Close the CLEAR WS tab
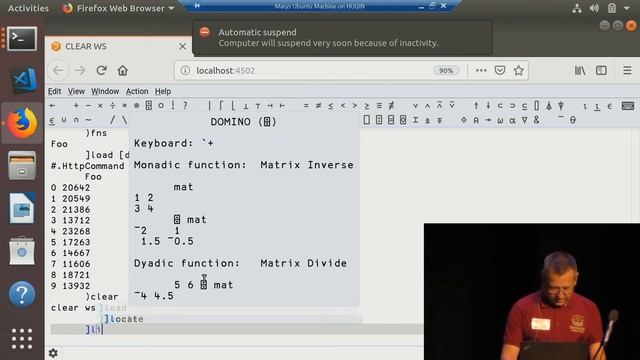 coord(182,47)
